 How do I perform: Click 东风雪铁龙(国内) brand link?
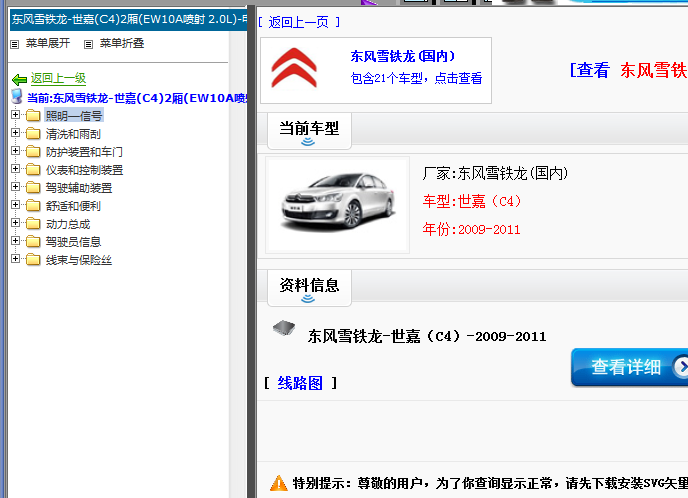403,56
